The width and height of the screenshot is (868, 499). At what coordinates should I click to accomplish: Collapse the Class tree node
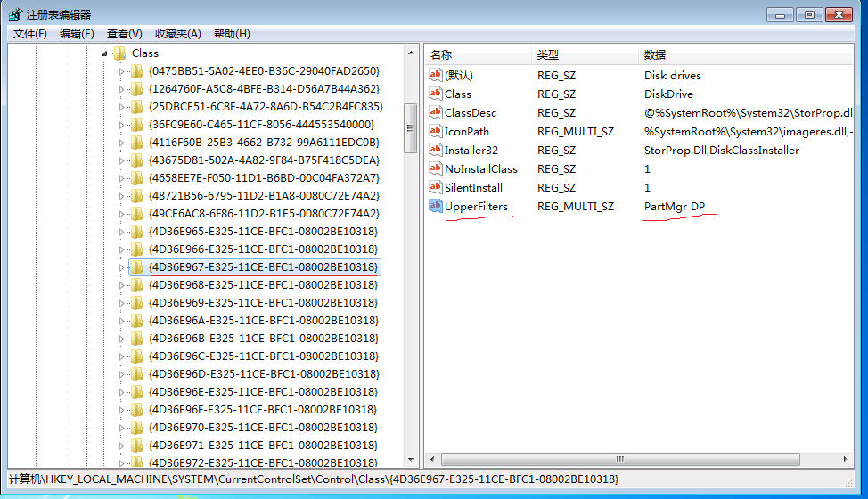tap(104, 53)
